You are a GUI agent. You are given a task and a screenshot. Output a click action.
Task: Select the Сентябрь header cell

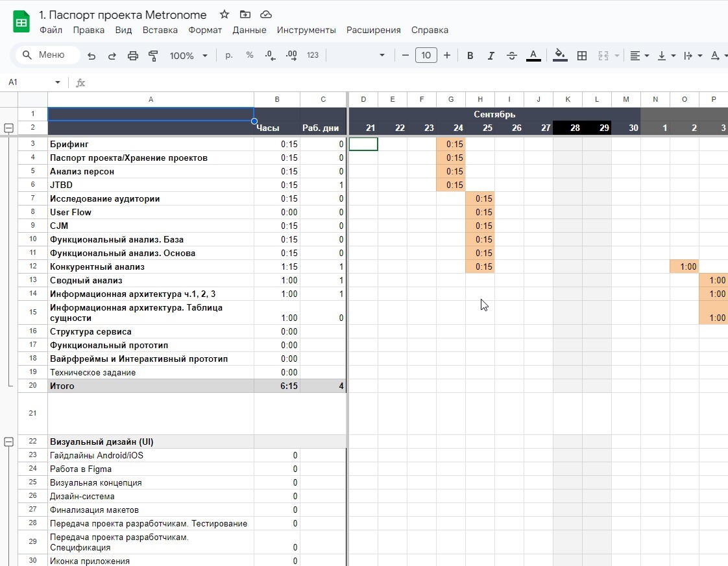tap(494, 114)
